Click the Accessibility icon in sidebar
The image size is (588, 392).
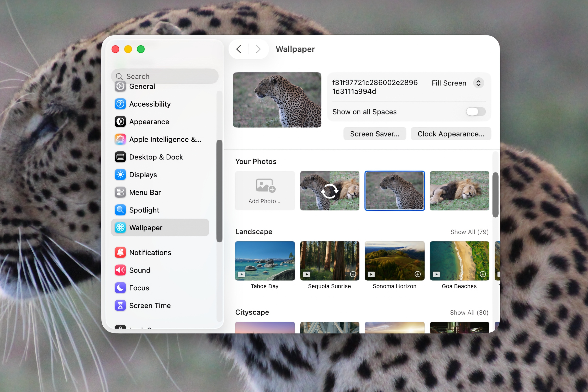(120, 104)
